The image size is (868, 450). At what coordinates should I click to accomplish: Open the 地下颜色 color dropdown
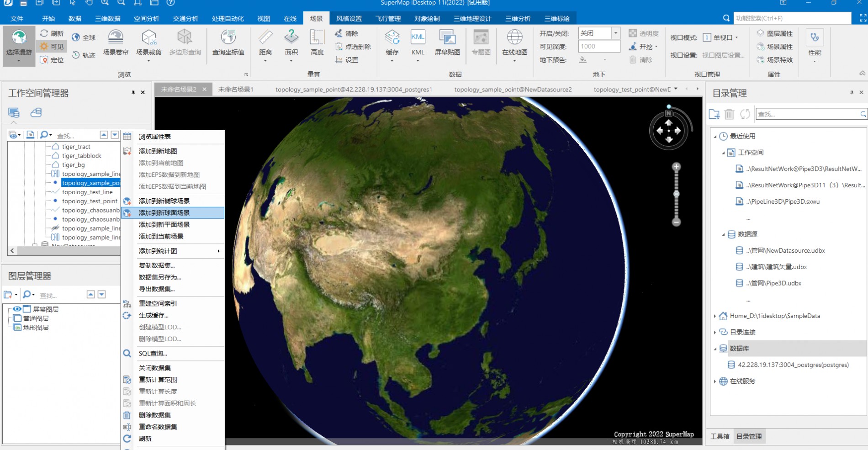coord(605,60)
